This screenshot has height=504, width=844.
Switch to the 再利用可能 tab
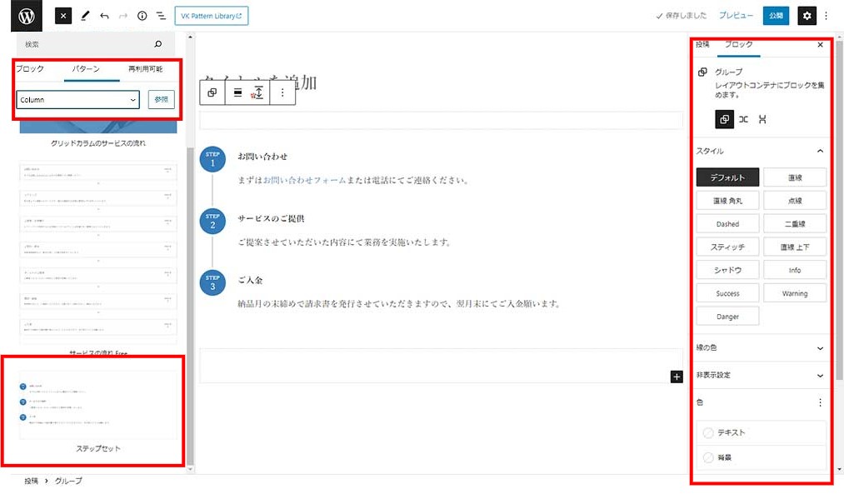145,69
